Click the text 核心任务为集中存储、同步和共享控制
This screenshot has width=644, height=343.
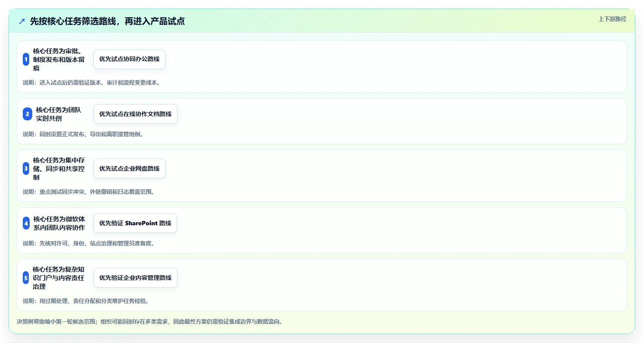pyautogui.click(x=59, y=168)
